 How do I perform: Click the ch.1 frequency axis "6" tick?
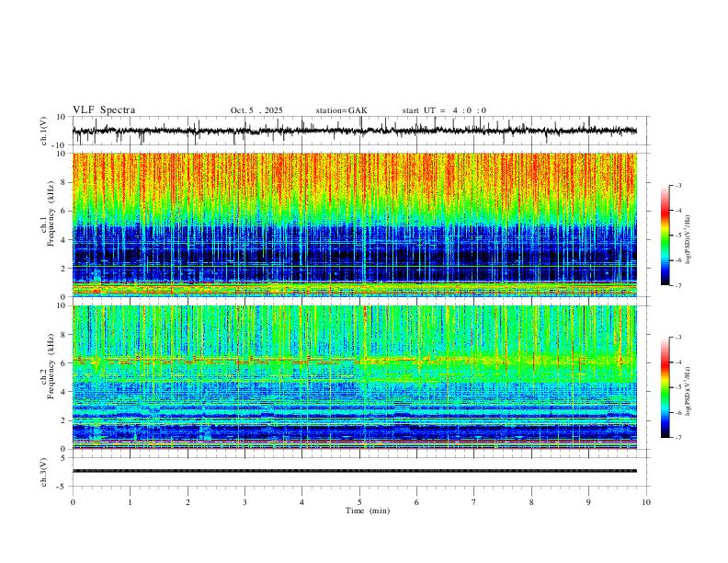[x=64, y=211]
